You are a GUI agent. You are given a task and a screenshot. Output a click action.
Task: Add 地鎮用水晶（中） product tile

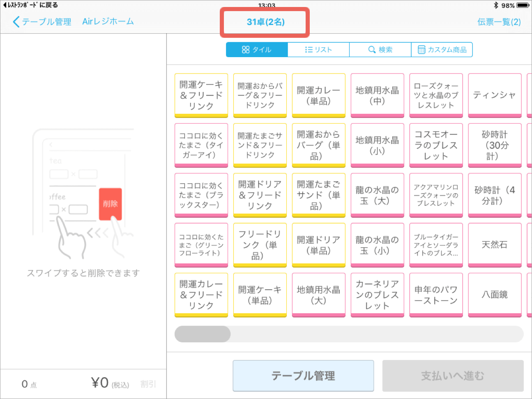[377, 95]
